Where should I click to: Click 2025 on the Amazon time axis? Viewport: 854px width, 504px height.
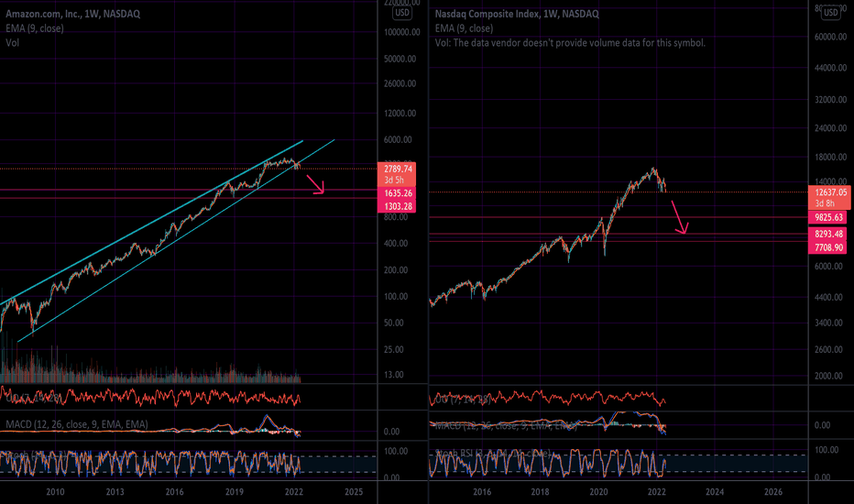click(354, 492)
